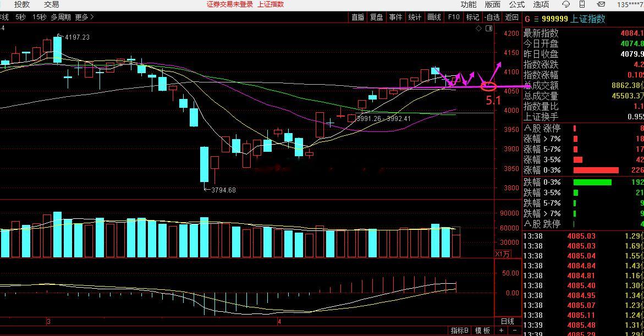Click the 日线 period label

pos(508,321)
